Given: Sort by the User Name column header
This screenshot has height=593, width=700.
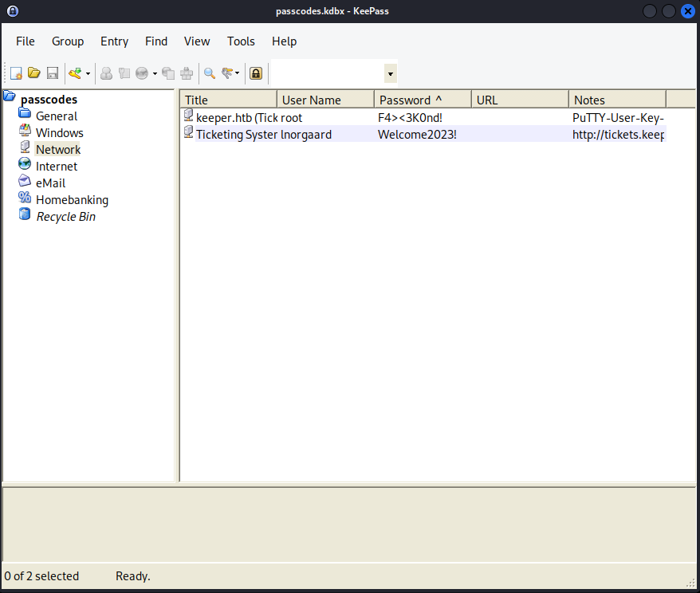Looking at the screenshot, I should [x=326, y=100].
